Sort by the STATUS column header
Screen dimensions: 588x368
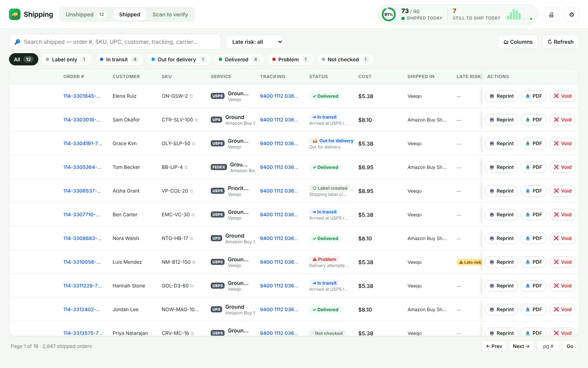point(318,76)
